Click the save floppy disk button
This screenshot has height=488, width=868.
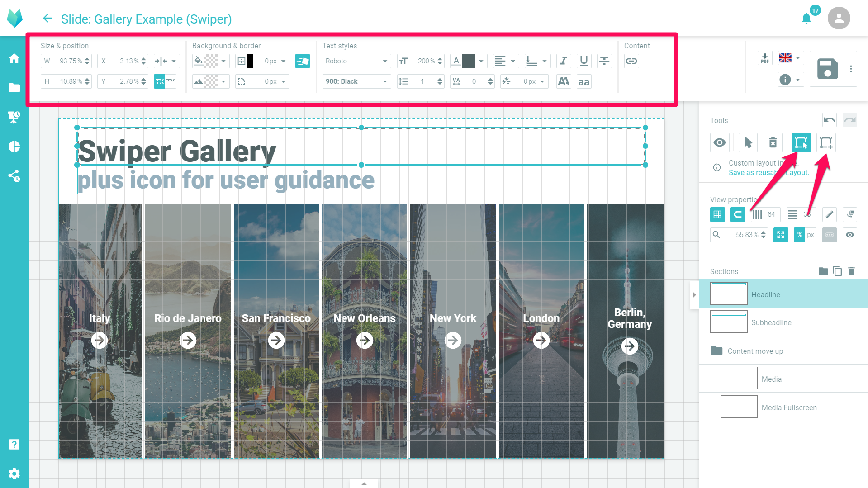[x=827, y=69]
